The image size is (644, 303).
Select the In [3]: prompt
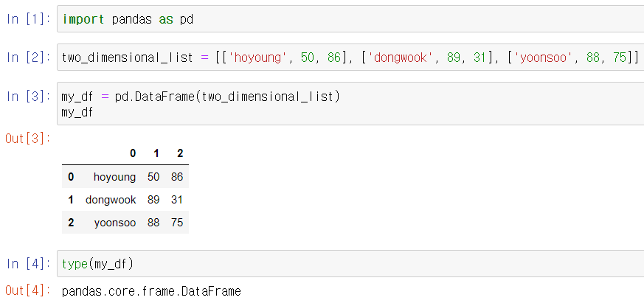(28, 96)
